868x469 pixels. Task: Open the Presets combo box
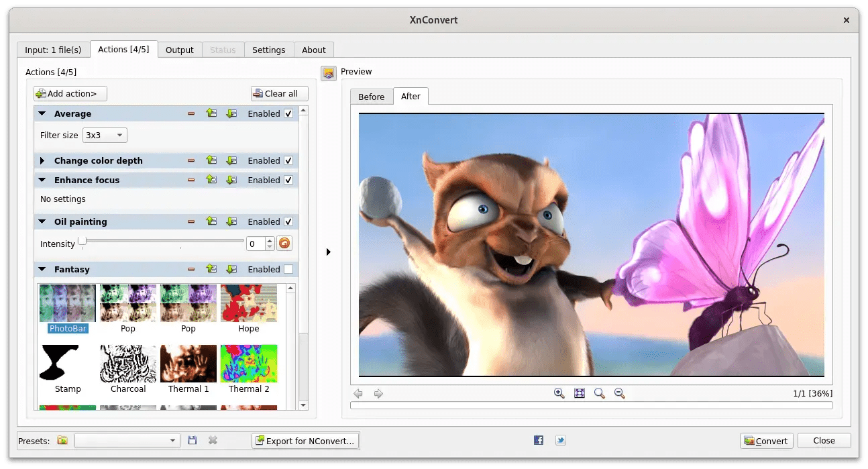tap(127, 441)
